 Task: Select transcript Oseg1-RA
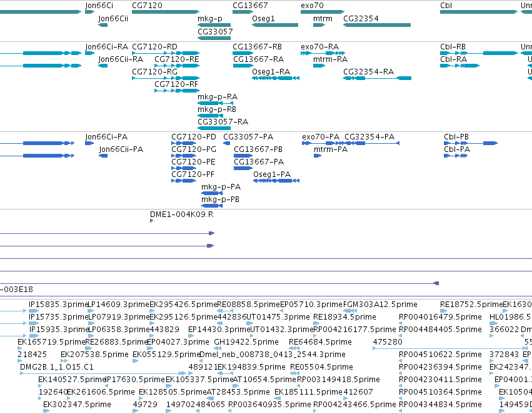tap(271, 71)
